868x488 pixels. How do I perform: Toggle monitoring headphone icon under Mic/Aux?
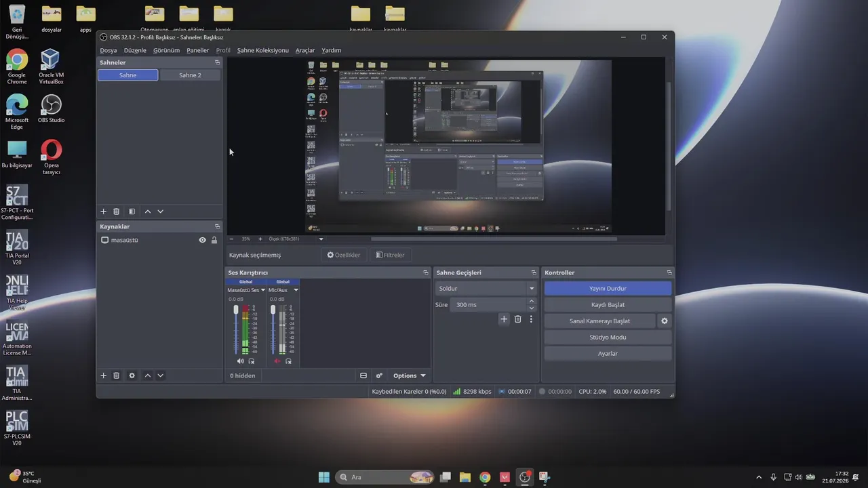click(288, 361)
